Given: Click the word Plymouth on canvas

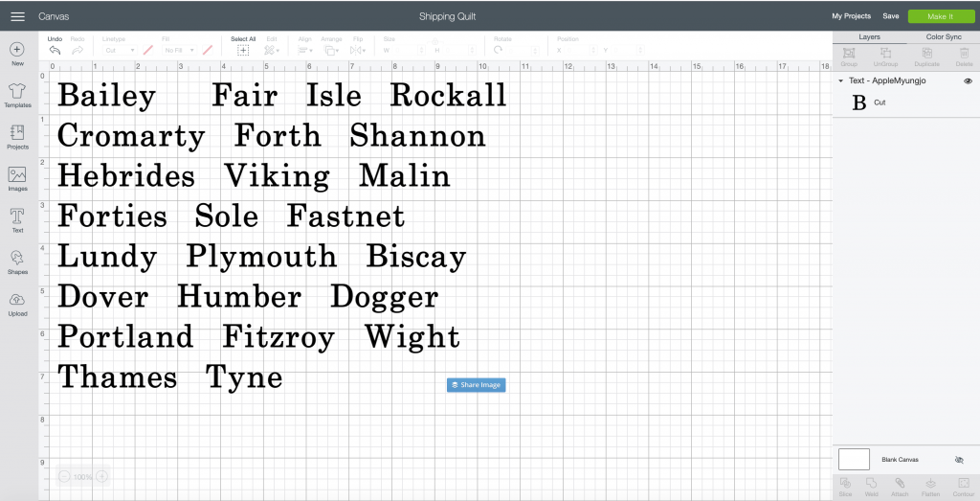Looking at the screenshot, I should [261, 257].
